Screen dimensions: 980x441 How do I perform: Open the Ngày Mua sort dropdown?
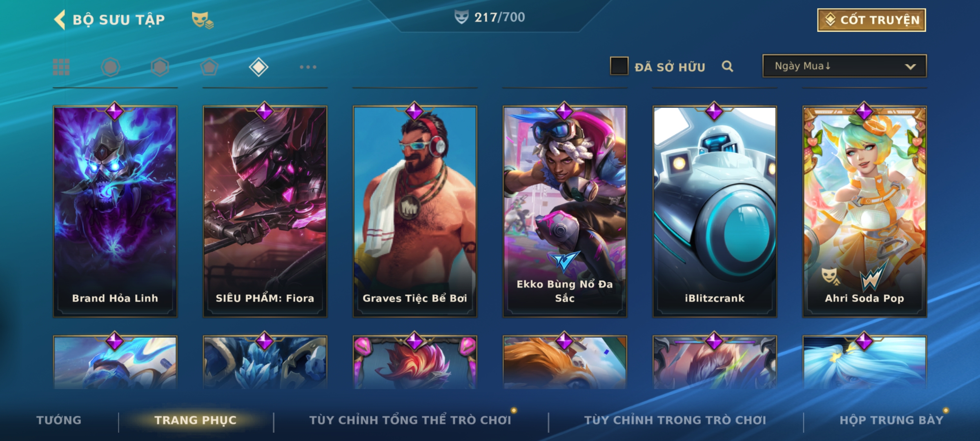coord(844,66)
